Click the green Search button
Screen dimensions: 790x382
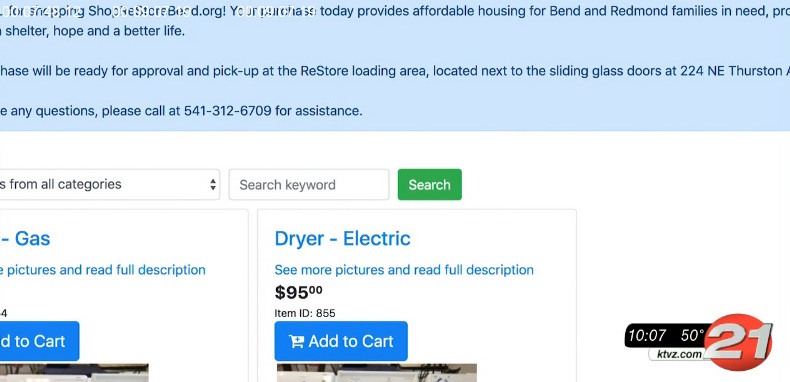click(429, 184)
